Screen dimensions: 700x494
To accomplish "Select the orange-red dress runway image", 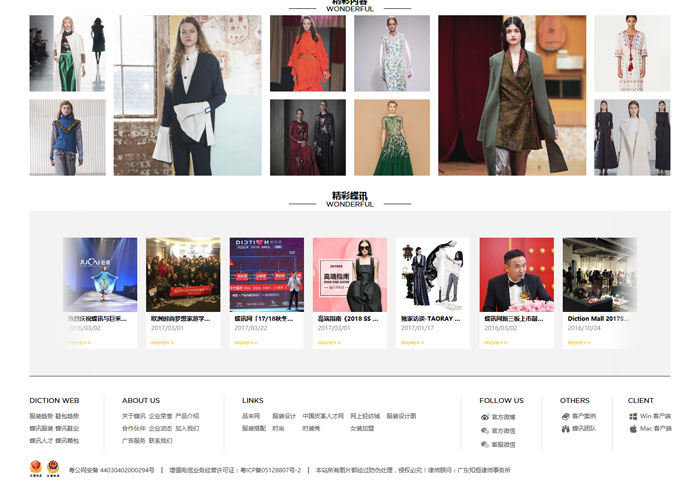I will 308,54.
